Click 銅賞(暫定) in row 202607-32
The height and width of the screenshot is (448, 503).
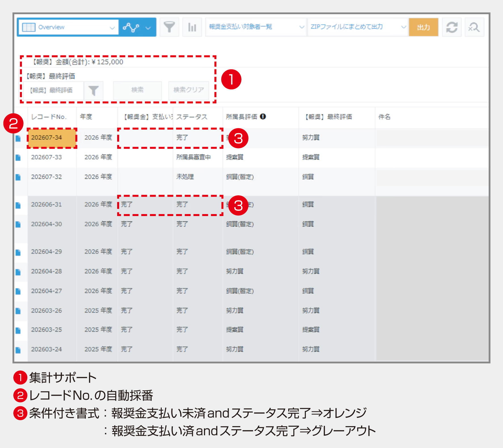point(240,177)
